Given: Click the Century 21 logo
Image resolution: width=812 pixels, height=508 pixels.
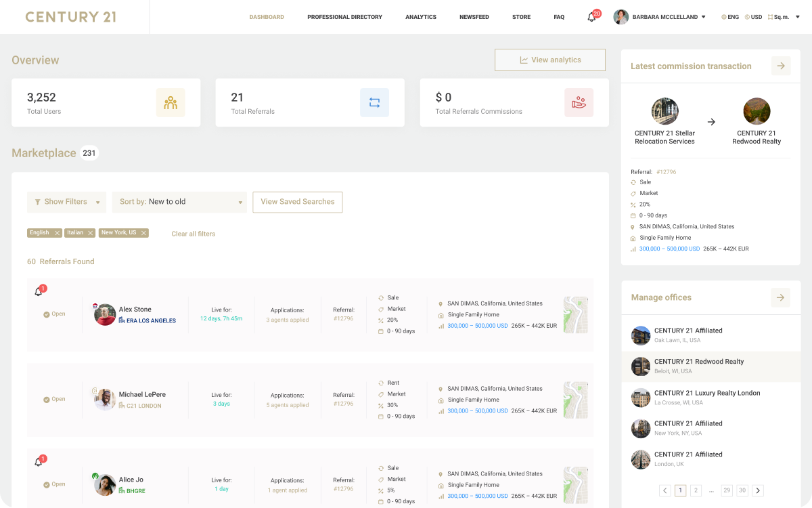Looking at the screenshot, I should pyautogui.click(x=70, y=17).
